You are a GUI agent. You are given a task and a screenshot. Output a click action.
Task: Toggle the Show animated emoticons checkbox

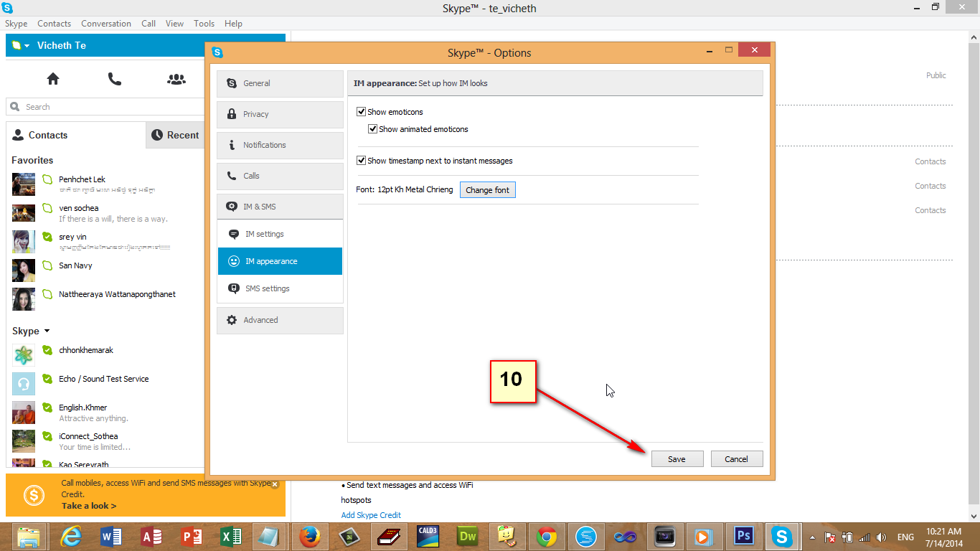[373, 129]
